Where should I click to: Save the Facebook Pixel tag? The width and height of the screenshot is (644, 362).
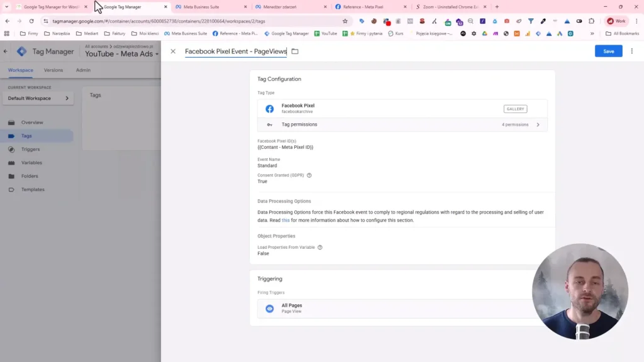coord(608,52)
